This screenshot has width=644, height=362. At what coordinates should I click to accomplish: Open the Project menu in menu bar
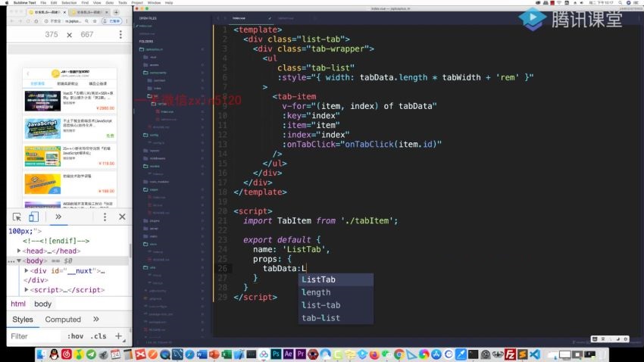pyautogui.click(x=137, y=2)
